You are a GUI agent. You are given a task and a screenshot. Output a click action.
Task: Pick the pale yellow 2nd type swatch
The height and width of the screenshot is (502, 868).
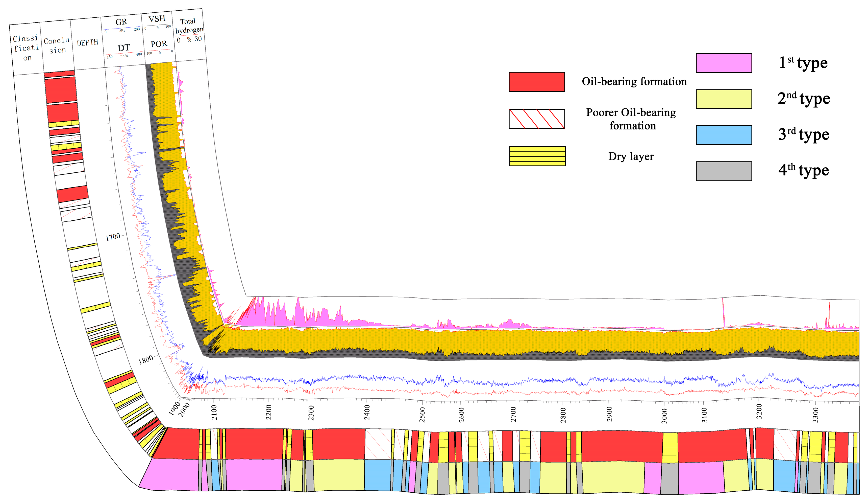724,99
